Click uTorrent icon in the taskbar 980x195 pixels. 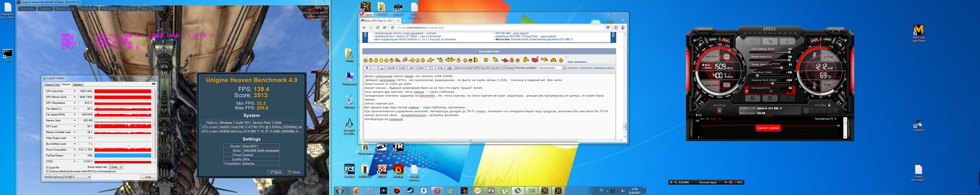[x=504, y=191]
